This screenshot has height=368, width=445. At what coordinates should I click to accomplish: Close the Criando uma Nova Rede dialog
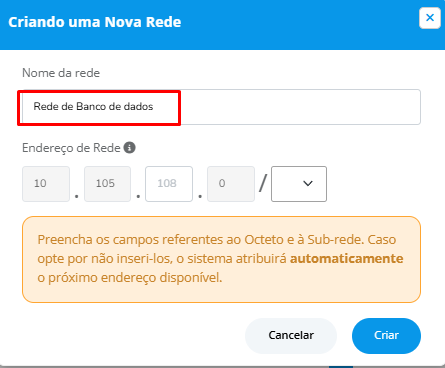(430, 18)
